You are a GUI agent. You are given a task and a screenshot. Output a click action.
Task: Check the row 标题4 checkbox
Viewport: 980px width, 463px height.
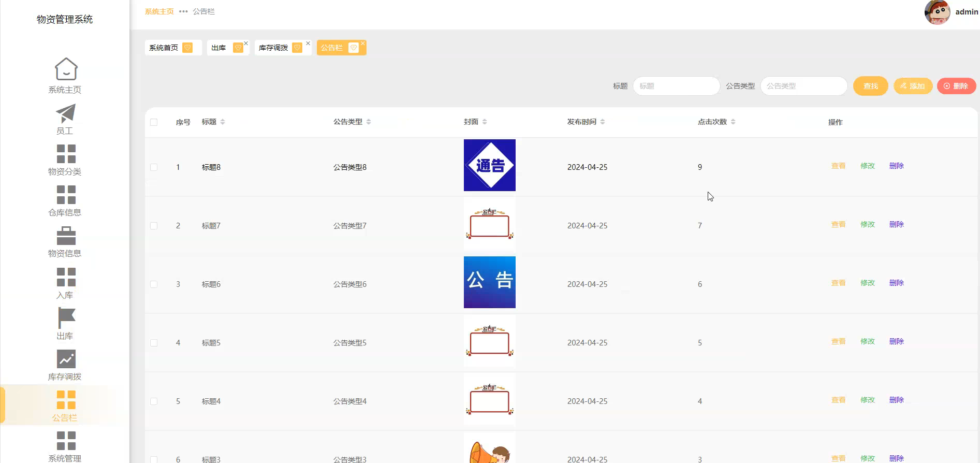tap(154, 401)
